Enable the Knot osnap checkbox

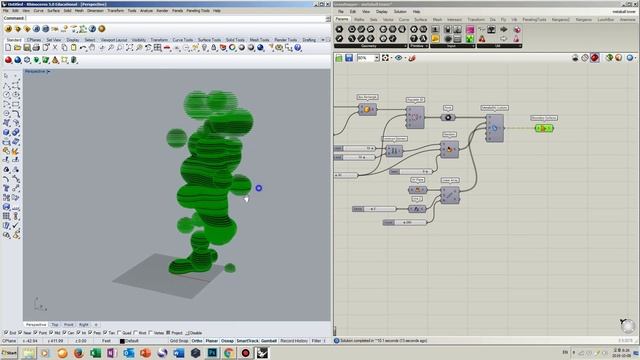pos(136,333)
